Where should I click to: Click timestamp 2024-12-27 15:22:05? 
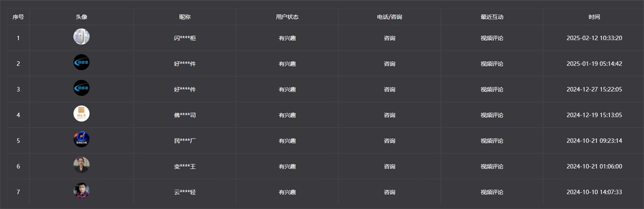tap(594, 89)
